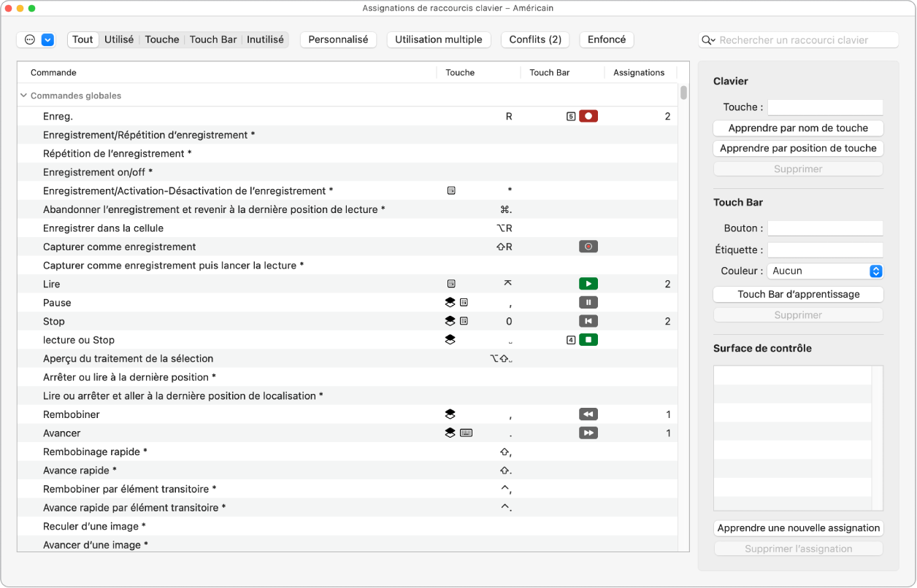Collapse the Commandes globales group

coord(23,95)
